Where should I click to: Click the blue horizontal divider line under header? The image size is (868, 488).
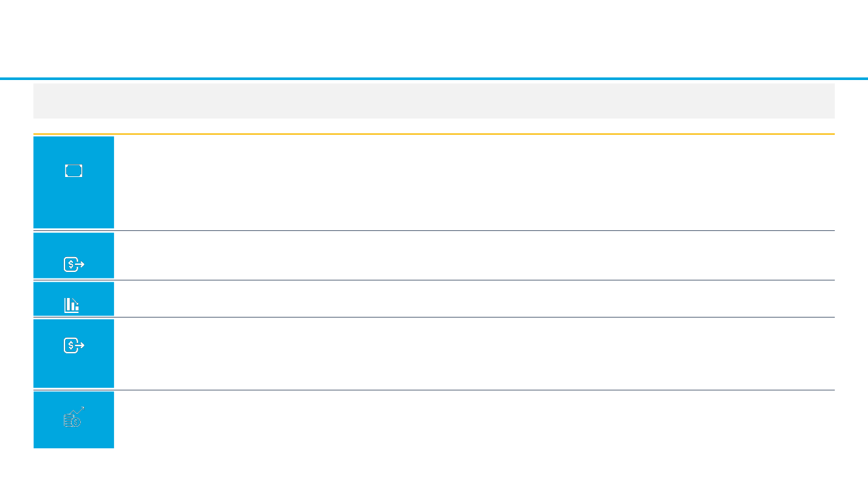point(434,79)
